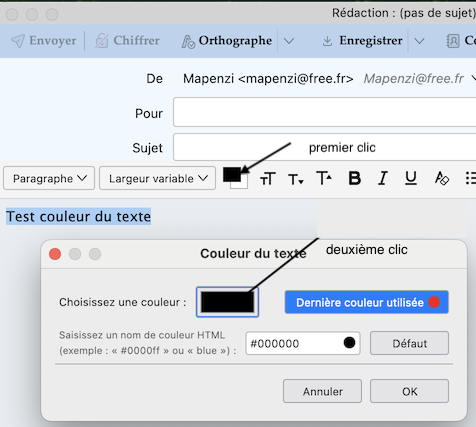Open the font size chooser icon
The width and height of the screenshot is (476, 427).
(x=268, y=179)
